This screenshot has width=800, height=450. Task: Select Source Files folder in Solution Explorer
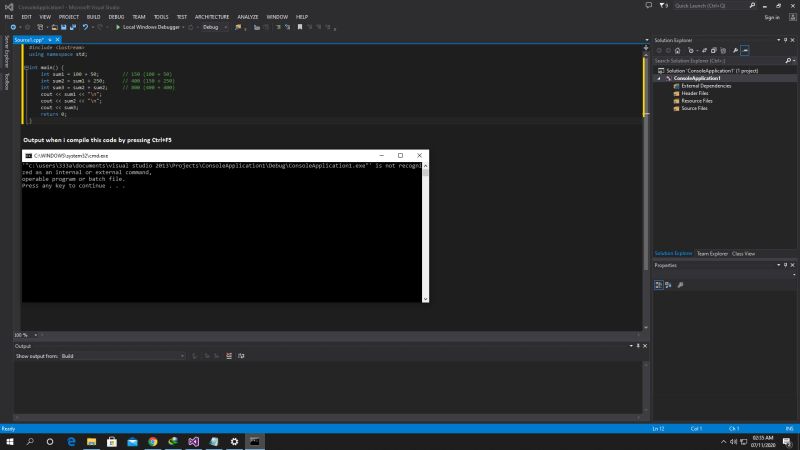click(694, 108)
